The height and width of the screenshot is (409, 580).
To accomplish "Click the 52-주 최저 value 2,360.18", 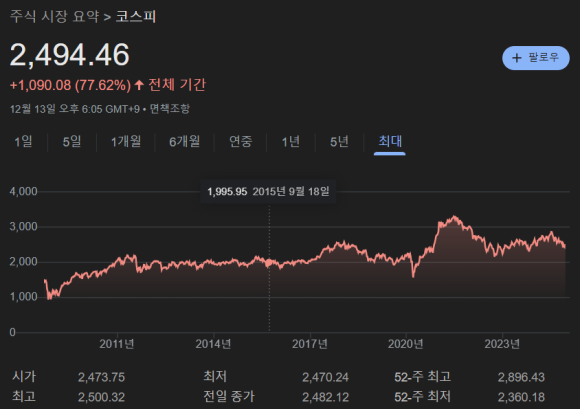I will pos(521,397).
